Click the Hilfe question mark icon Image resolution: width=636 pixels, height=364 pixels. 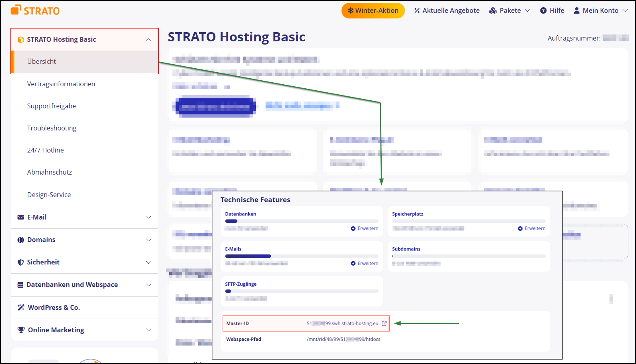coord(543,10)
